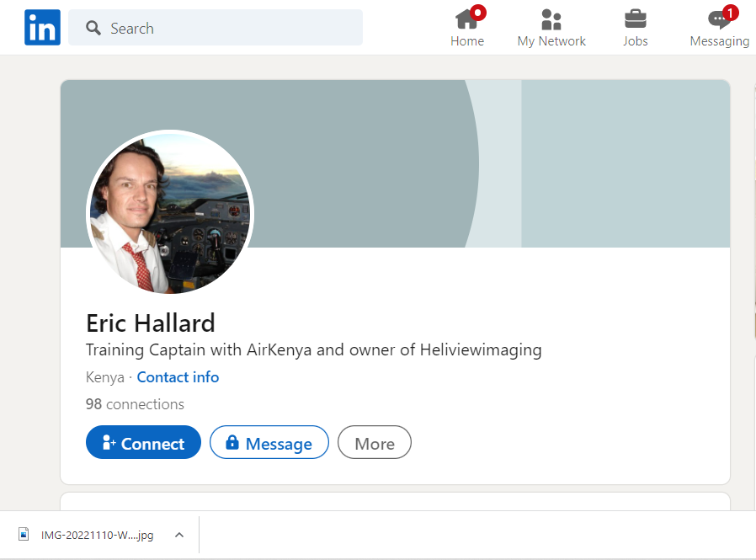Viewport: 756px width, 560px height.
Task: Click the lock icon in Message button
Action: [232, 443]
